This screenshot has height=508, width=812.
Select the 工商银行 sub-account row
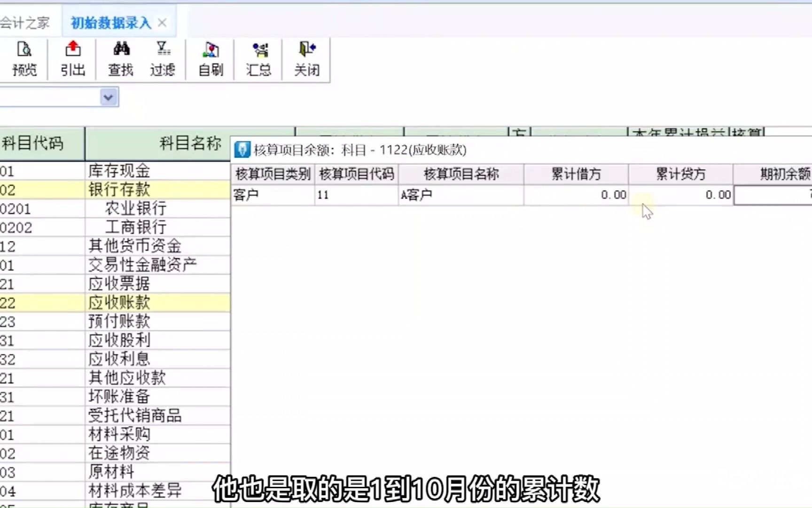(115, 227)
